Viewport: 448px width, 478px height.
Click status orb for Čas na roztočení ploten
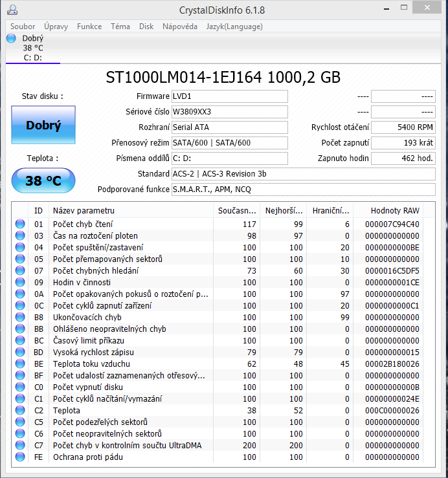coord(20,235)
